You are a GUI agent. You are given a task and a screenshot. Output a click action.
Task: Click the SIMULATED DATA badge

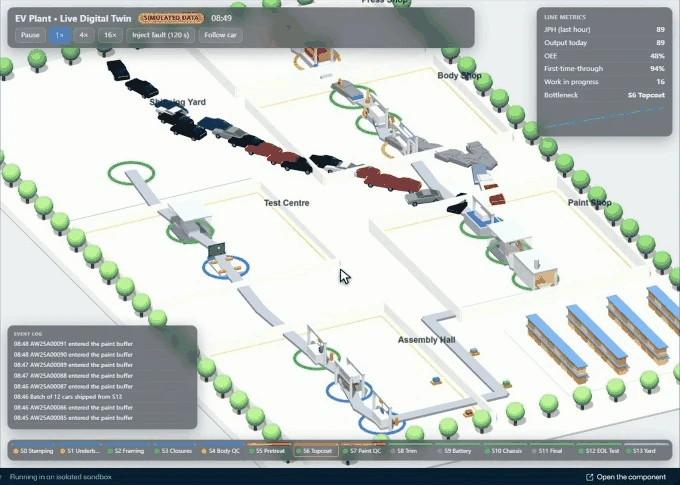[171, 18]
